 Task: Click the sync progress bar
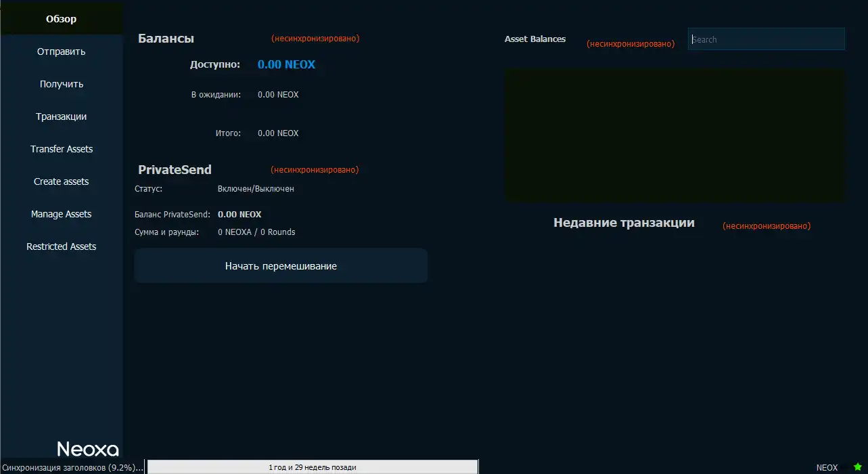point(313,467)
